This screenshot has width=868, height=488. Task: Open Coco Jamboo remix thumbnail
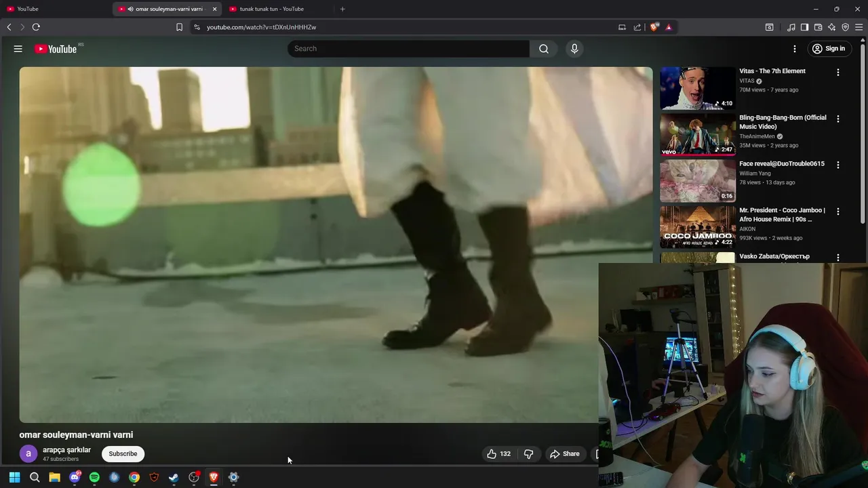[697, 227]
